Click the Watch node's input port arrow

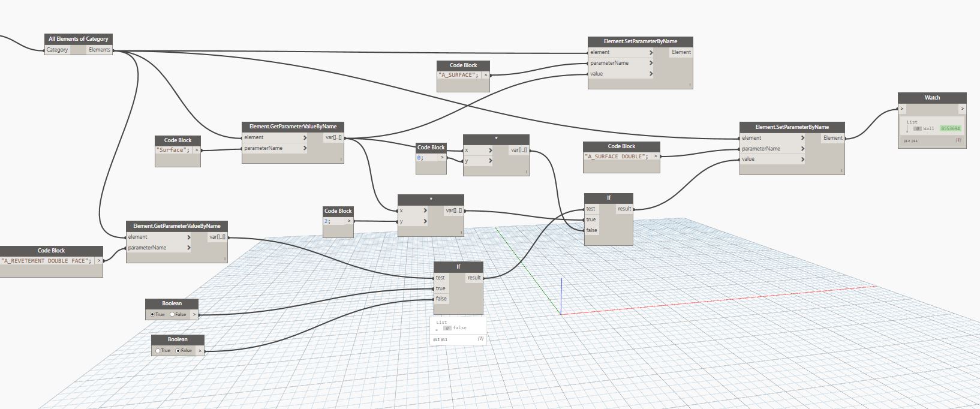point(902,109)
